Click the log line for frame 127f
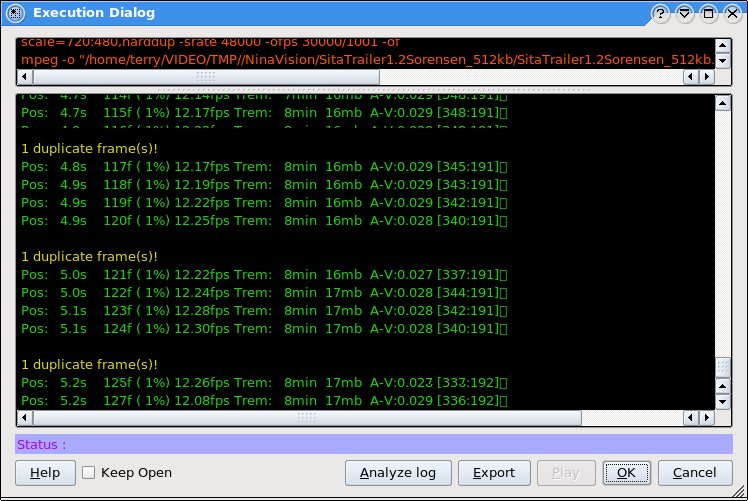This screenshot has height=501, width=748. [x=264, y=401]
